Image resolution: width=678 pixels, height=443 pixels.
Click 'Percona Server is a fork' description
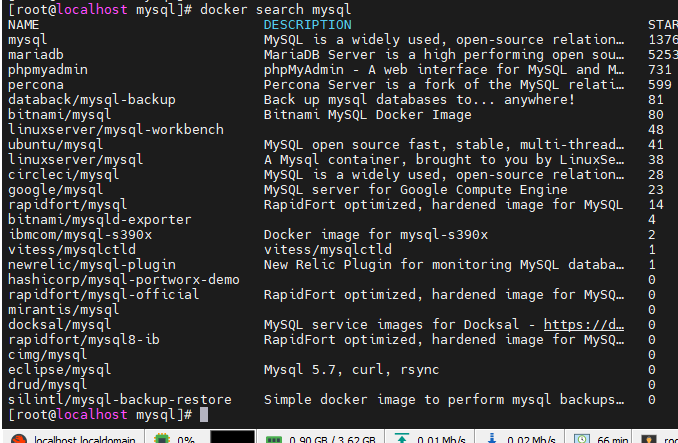pyautogui.click(x=444, y=85)
